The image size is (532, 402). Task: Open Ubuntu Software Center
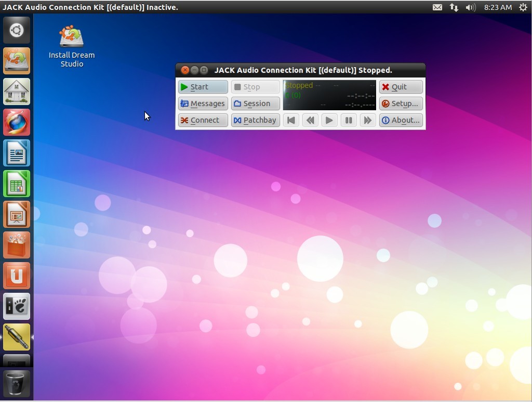pos(17,245)
